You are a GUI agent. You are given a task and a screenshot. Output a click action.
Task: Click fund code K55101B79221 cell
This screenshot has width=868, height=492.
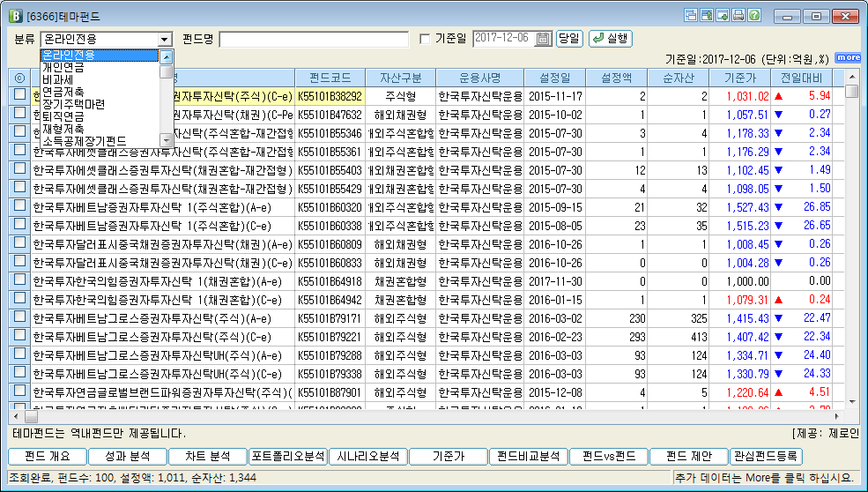tap(330, 337)
